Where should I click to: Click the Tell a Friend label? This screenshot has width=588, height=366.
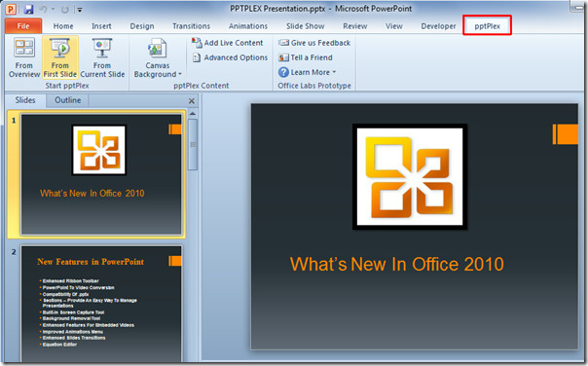pyautogui.click(x=312, y=57)
